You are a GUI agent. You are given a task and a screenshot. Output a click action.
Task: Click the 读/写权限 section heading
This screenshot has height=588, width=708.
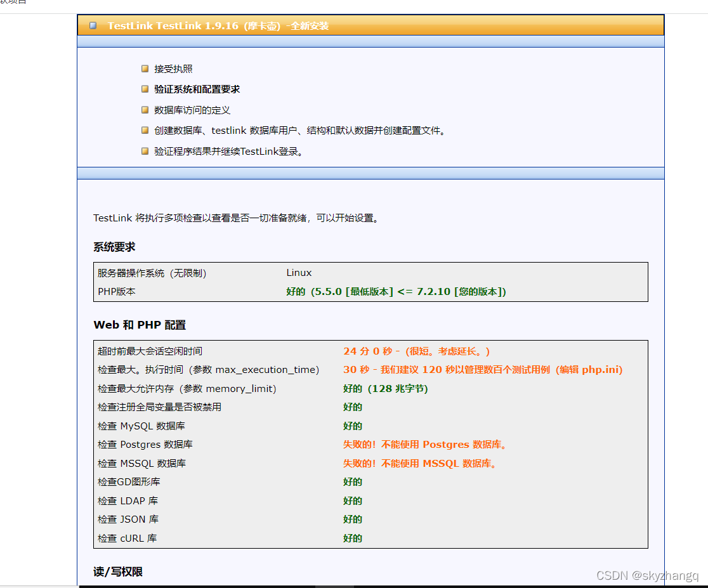click(118, 572)
